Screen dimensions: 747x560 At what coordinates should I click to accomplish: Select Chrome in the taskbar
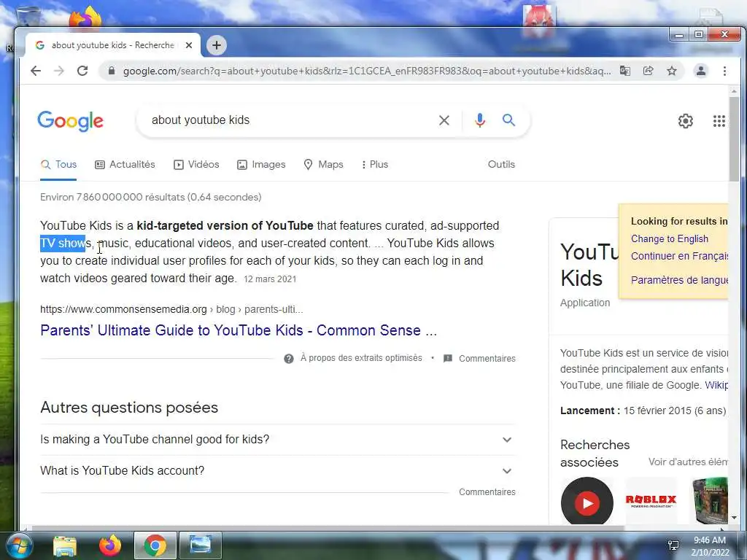[155, 545]
